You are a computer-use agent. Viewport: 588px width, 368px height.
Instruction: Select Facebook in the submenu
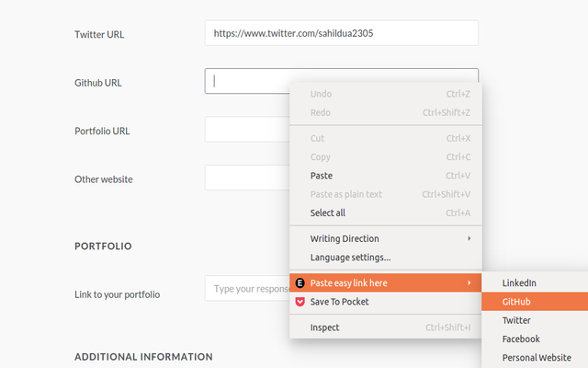pyautogui.click(x=535, y=339)
